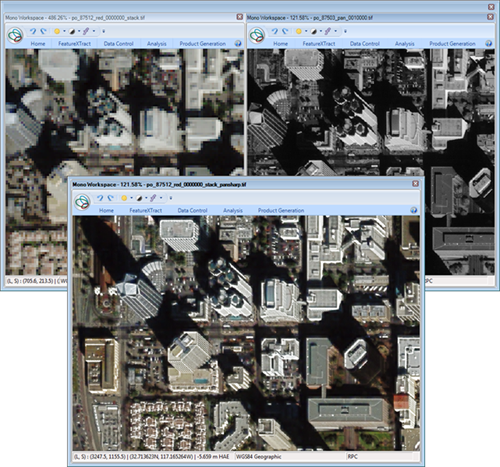Click coordinates readout in pansharp status bar
Screen dimensions: 500x467
click(151, 457)
